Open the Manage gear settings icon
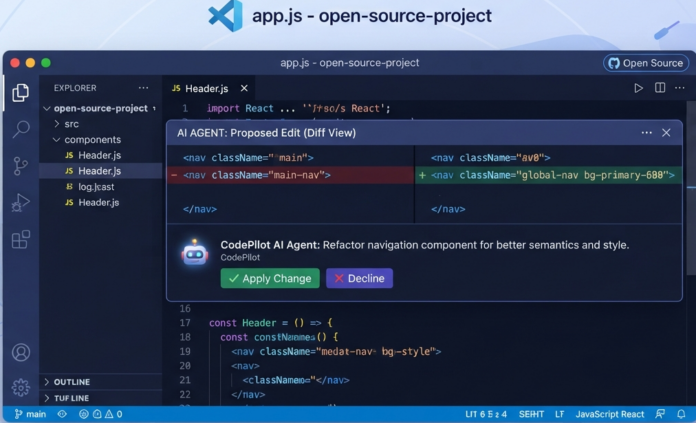This screenshot has height=423, width=696. click(x=21, y=387)
